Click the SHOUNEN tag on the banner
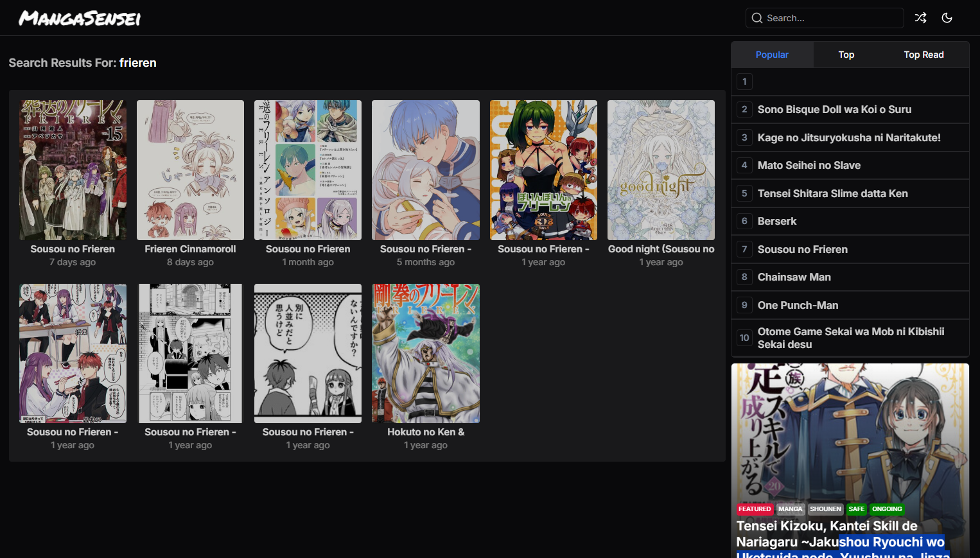 [x=825, y=509]
